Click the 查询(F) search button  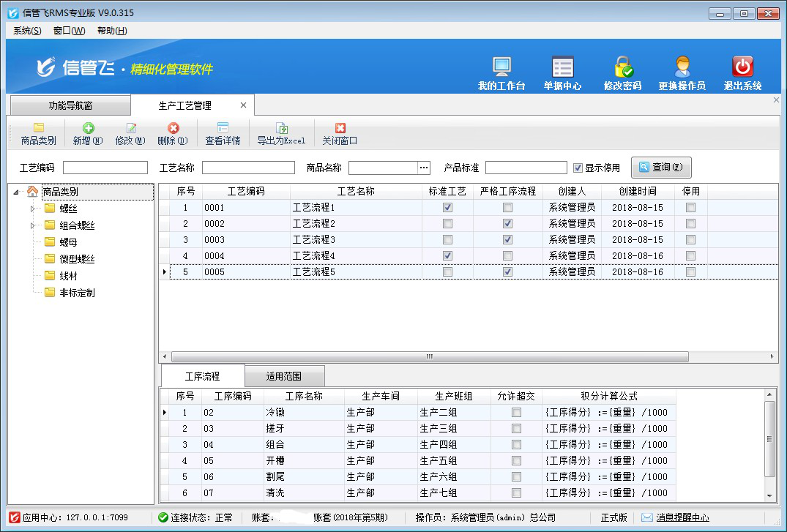pos(661,168)
